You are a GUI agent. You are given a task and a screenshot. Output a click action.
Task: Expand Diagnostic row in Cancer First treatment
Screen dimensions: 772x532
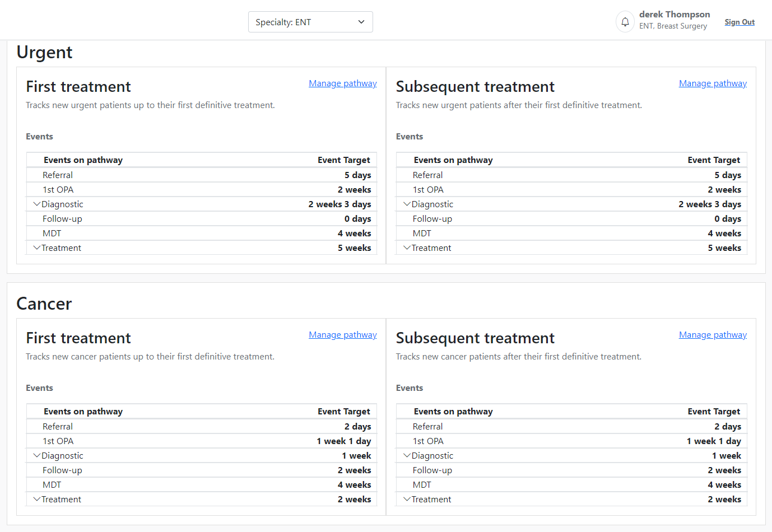point(37,456)
